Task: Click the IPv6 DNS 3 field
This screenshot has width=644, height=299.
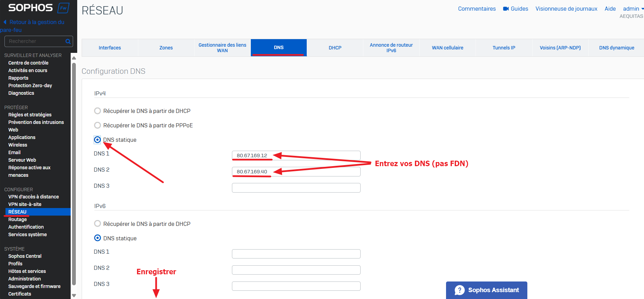Action: pos(296,286)
